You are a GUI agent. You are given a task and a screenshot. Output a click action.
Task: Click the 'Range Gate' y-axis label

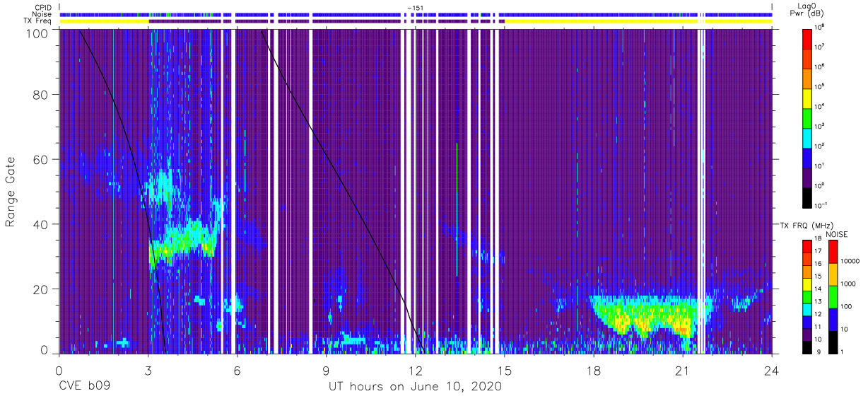(11, 192)
